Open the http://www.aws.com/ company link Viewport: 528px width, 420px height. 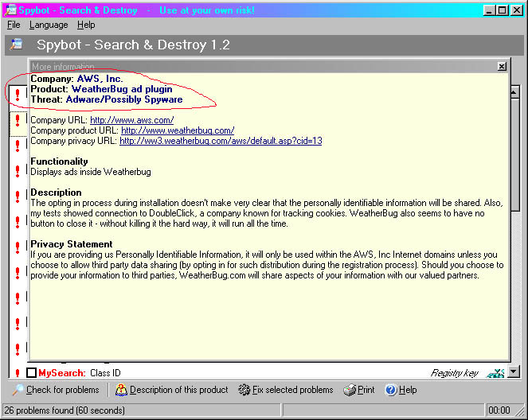click(131, 120)
